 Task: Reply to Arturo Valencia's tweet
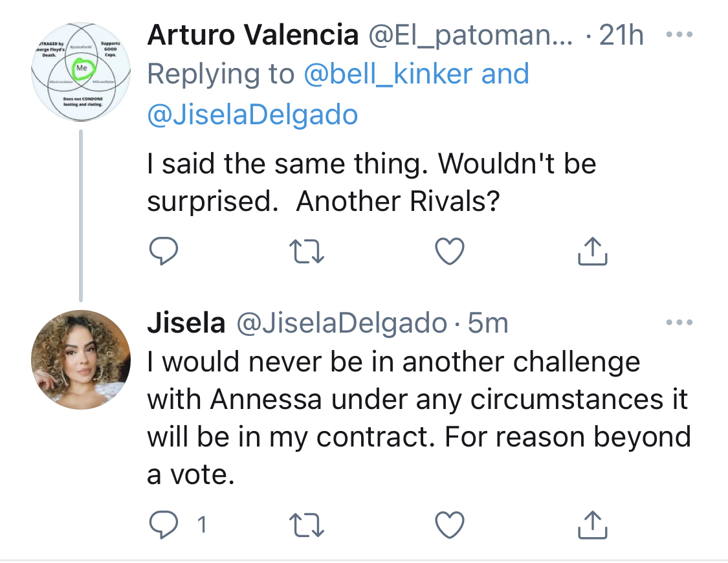(164, 251)
